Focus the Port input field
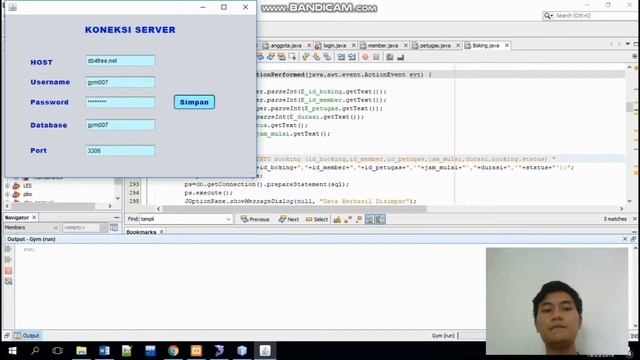Viewport: 640px width, 360px height. 120,151
